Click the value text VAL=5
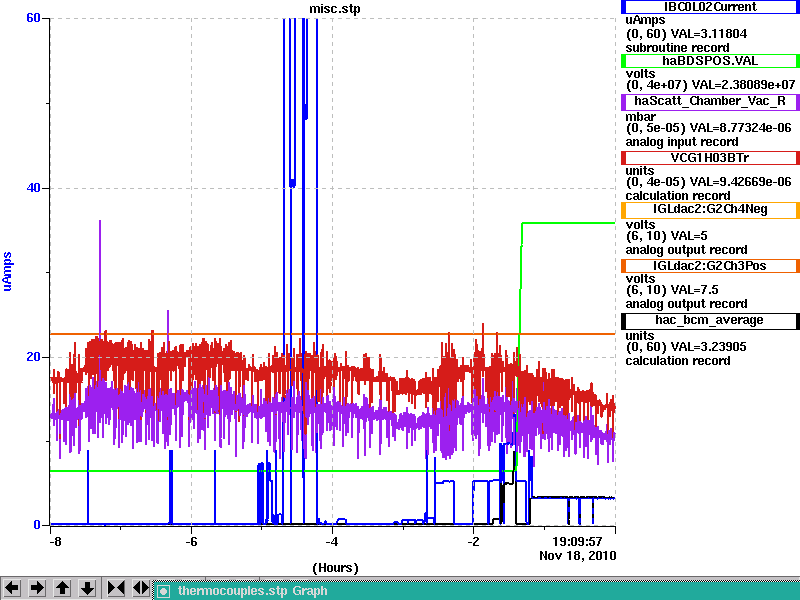Image resolution: width=800 pixels, height=600 pixels. click(x=689, y=236)
